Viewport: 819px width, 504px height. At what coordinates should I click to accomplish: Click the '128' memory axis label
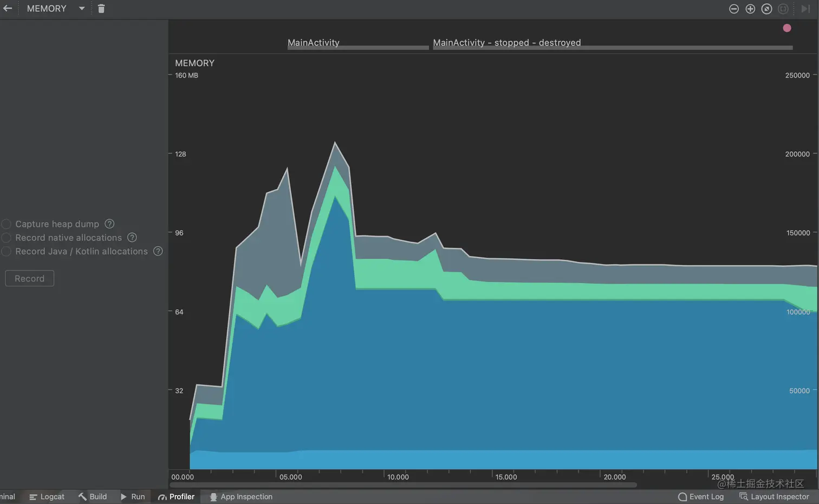[x=180, y=154]
